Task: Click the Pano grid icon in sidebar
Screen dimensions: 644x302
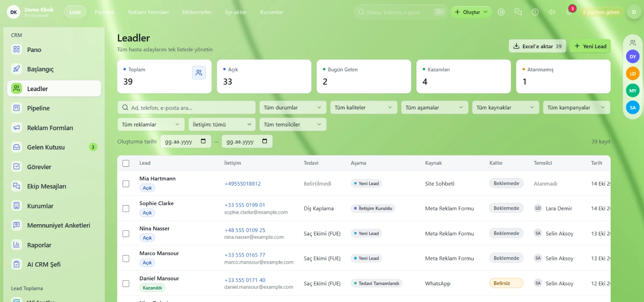Action: [17, 50]
